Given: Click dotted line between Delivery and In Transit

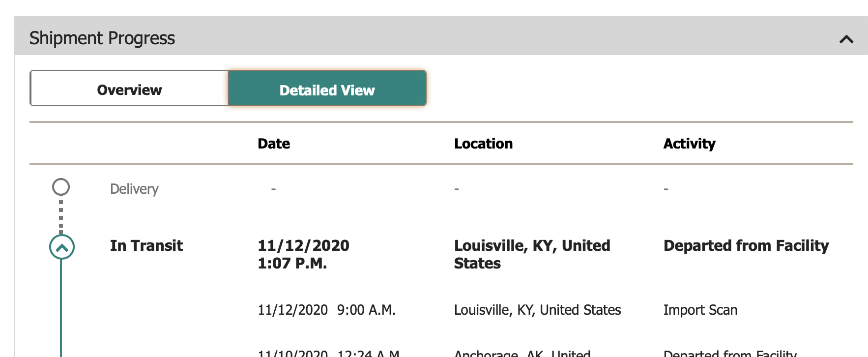Looking at the screenshot, I should pos(61,215).
